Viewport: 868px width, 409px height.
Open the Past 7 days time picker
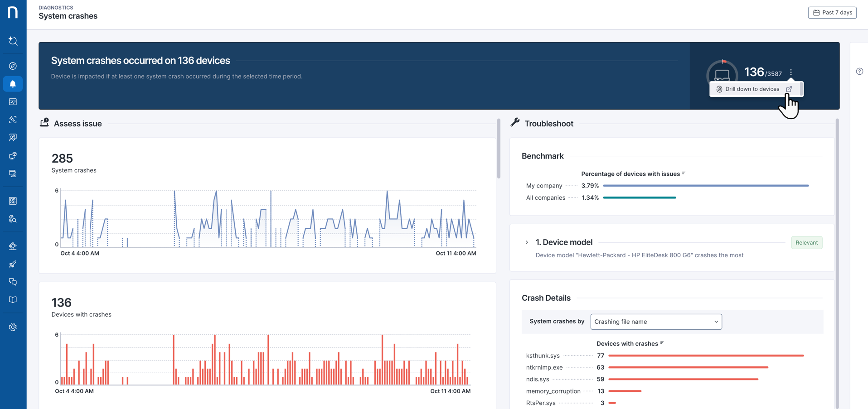pos(832,13)
